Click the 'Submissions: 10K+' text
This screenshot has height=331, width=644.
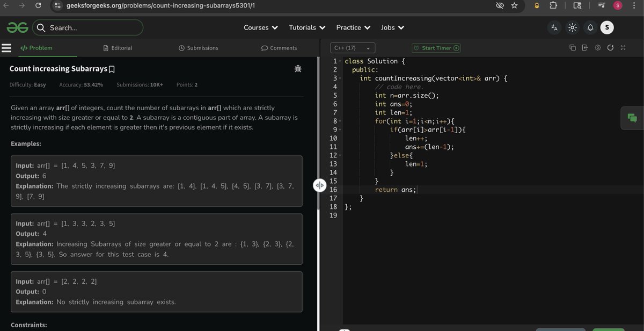click(140, 85)
